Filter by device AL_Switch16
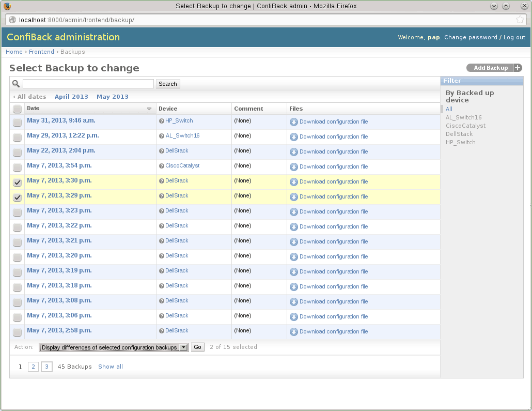The height and width of the screenshot is (411, 532). 463,117
